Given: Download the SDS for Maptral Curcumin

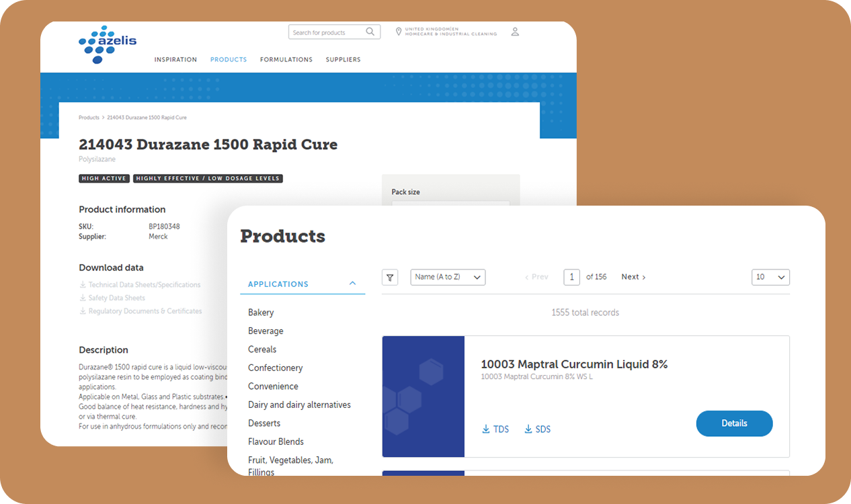Looking at the screenshot, I should 537,429.
